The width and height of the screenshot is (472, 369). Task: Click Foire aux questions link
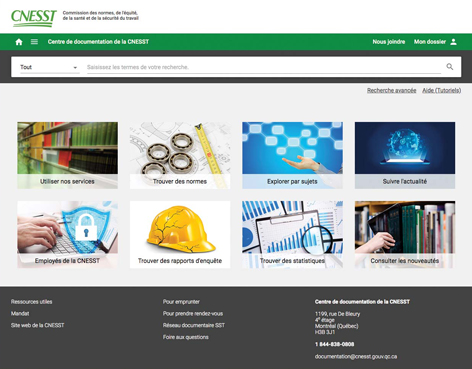tap(186, 337)
